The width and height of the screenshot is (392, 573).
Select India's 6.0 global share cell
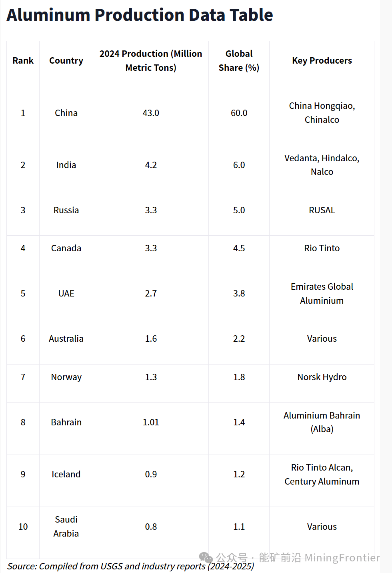(239, 165)
